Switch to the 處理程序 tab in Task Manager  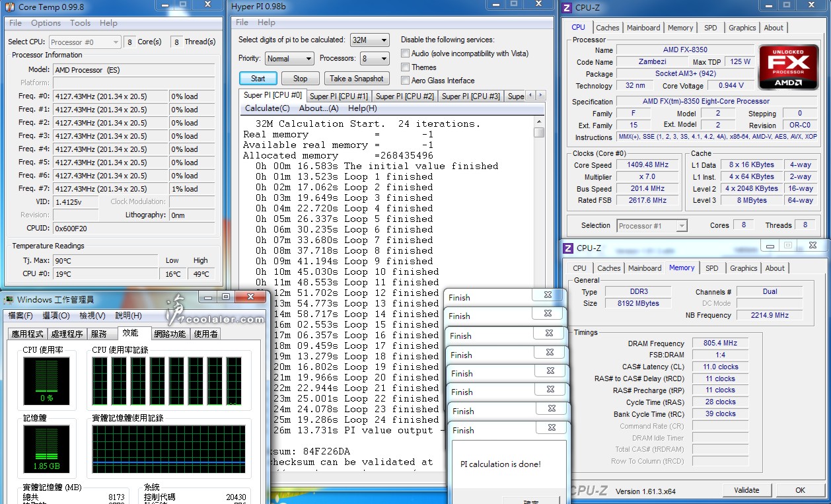tap(67, 334)
